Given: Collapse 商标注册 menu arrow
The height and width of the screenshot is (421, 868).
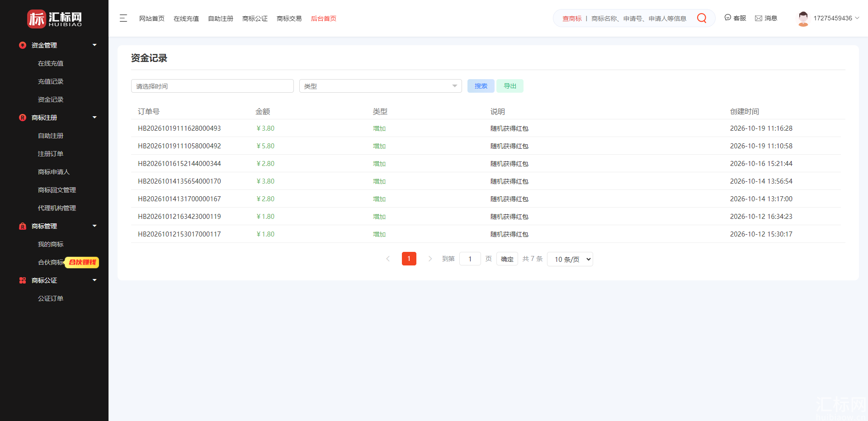Looking at the screenshot, I should 94,118.
